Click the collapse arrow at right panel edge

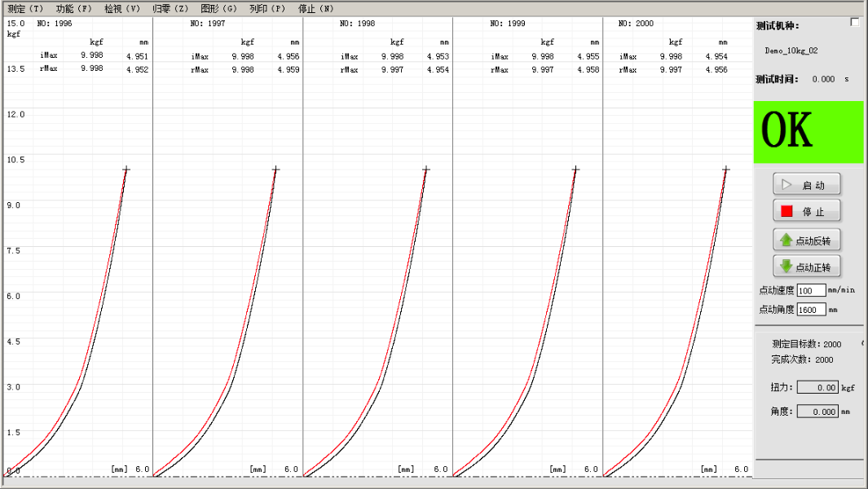862,343
